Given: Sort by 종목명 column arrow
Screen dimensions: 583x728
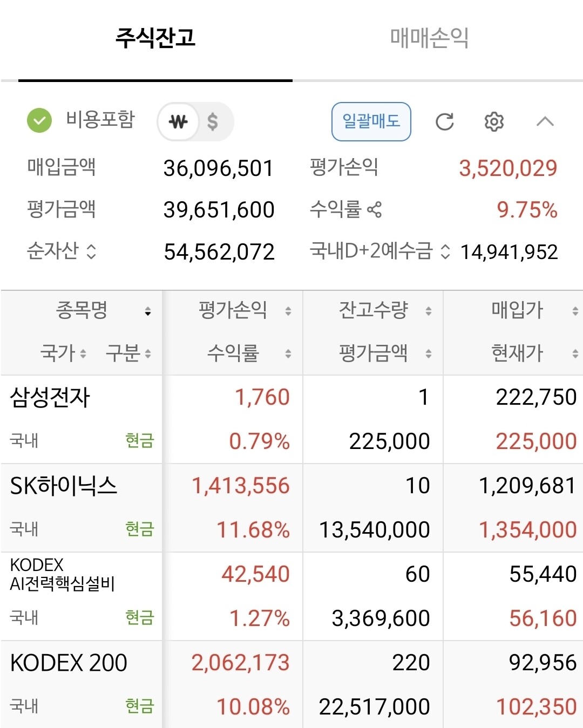Looking at the screenshot, I should (147, 311).
